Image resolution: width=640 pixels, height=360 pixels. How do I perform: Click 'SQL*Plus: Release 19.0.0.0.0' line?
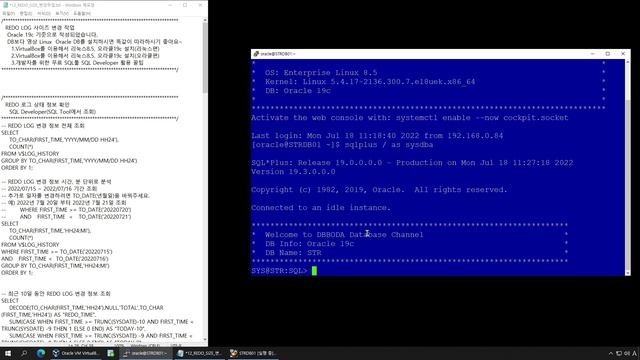pyautogui.click(x=412, y=163)
